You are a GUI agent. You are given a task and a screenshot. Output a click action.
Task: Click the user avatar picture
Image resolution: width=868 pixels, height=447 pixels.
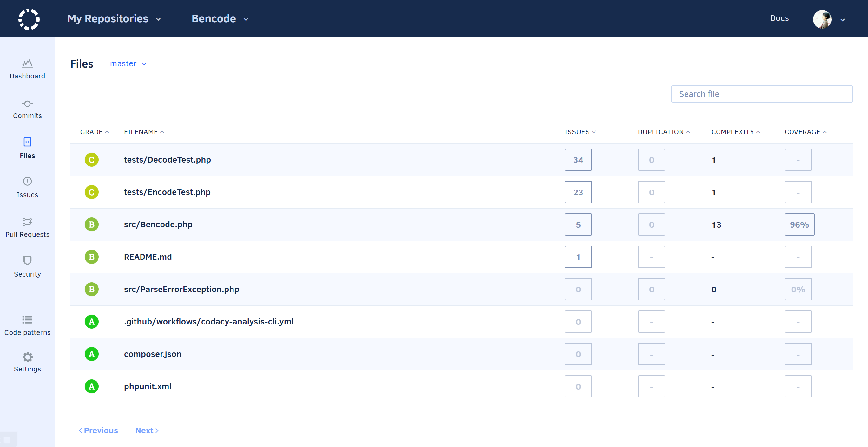click(x=822, y=19)
